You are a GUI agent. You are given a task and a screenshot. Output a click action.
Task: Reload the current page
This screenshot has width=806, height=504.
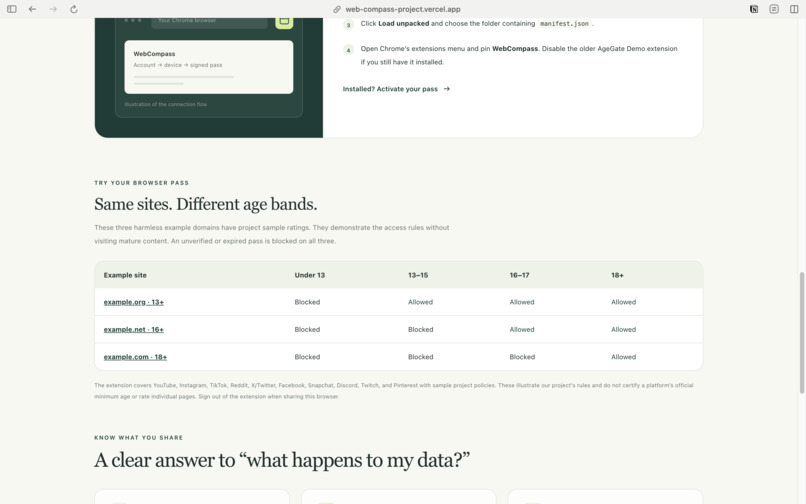coord(74,9)
